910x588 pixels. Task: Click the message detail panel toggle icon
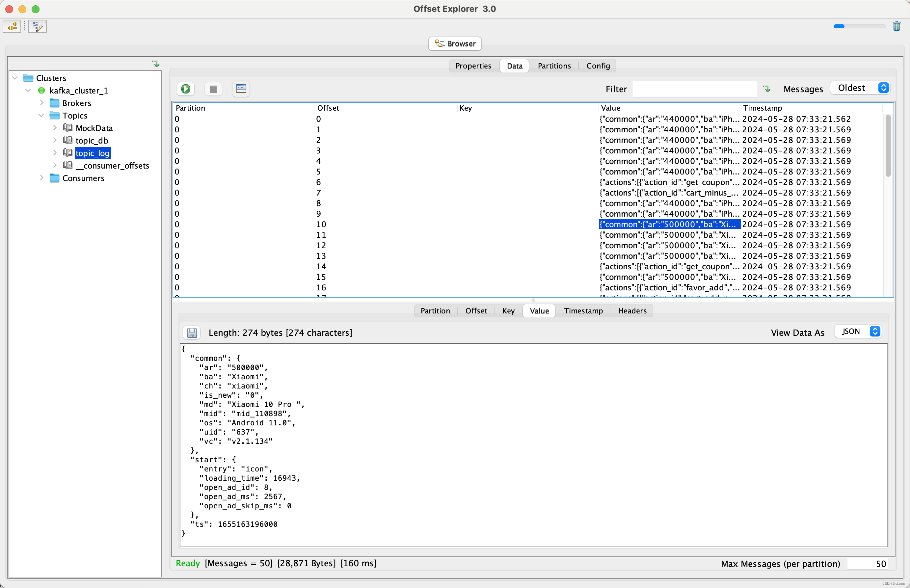241,89
